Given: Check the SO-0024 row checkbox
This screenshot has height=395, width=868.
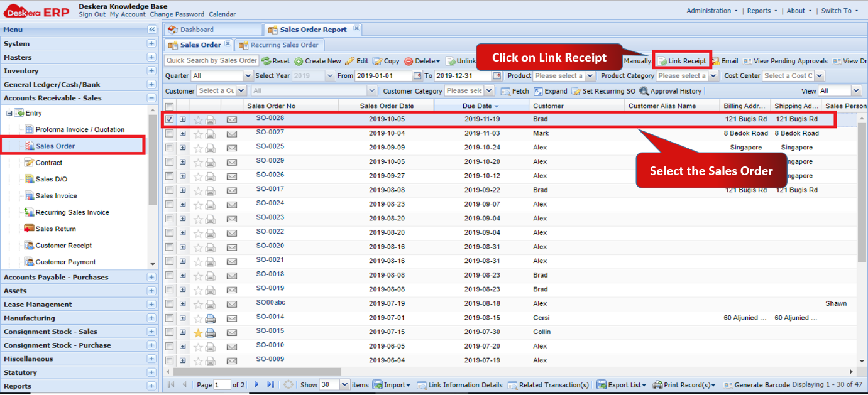Looking at the screenshot, I should (169, 205).
